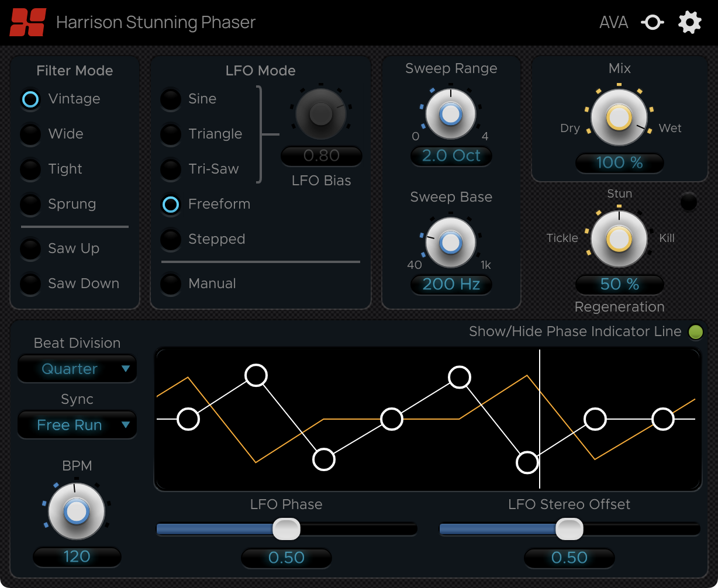This screenshot has height=588, width=718.
Task: Click the 2.0 Oct value field
Action: [x=451, y=156]
